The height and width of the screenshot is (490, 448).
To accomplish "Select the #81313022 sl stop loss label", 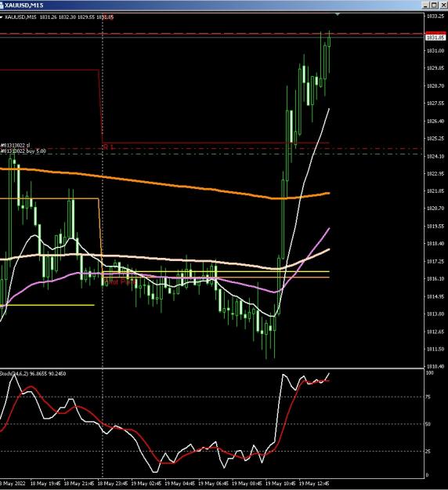I will 16,145.
